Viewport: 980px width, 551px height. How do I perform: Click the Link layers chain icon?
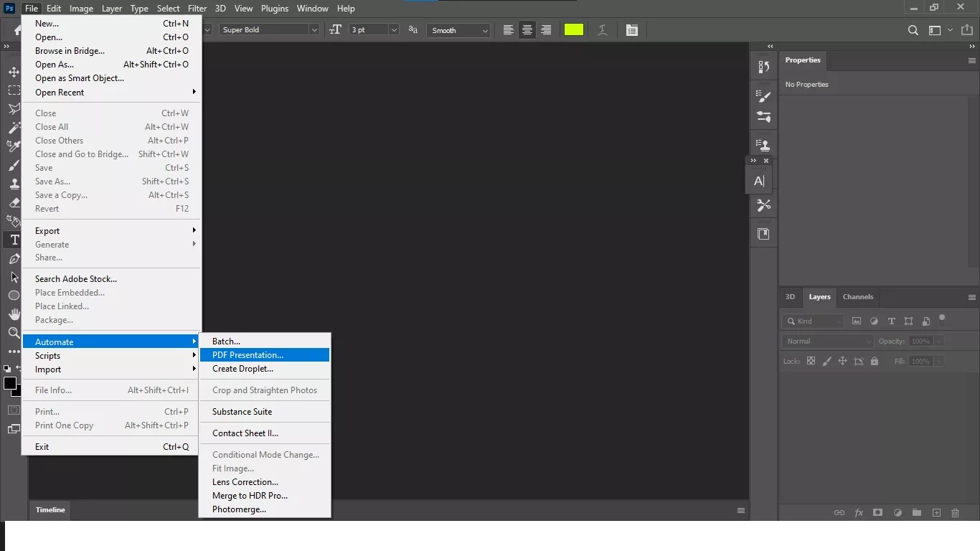(839, 513)
